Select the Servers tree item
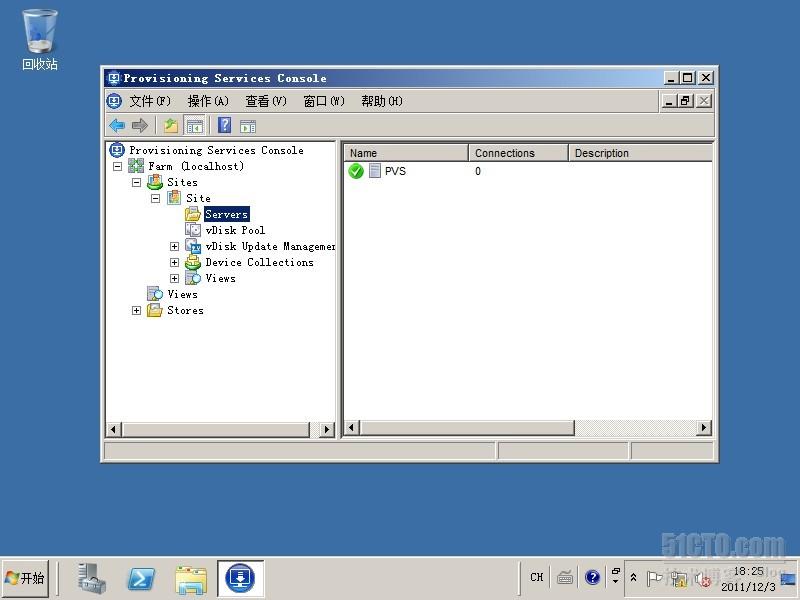 (x=227, y=214)
